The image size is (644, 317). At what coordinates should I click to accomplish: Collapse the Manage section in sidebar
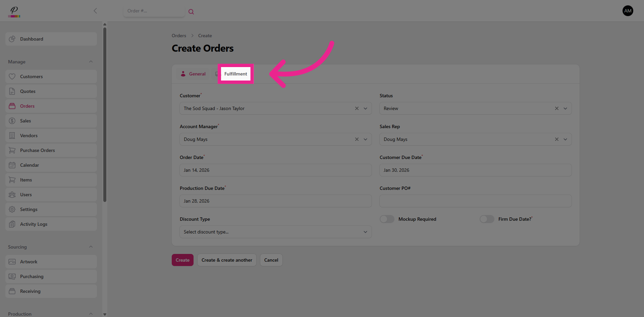point(91,61)
